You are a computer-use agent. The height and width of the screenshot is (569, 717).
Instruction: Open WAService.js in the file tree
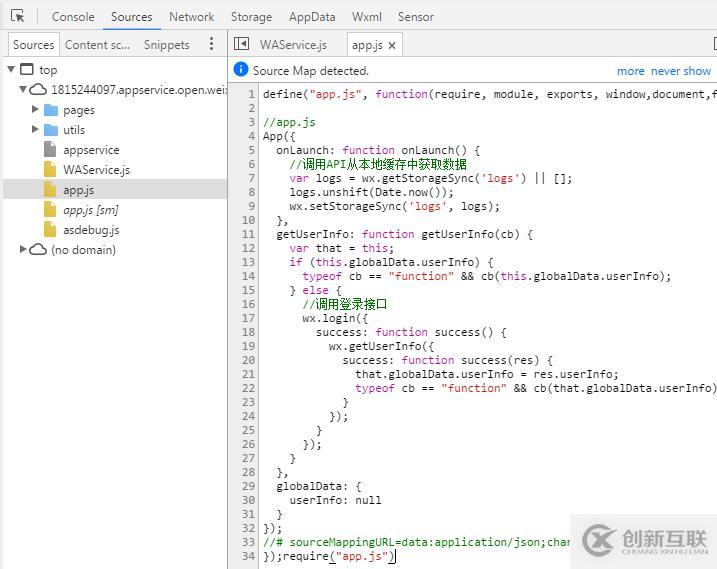96,170
